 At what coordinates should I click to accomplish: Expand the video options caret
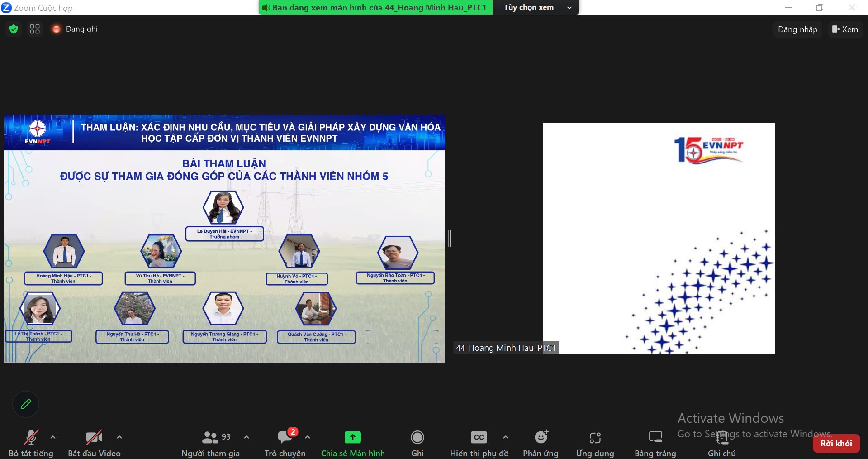click(x=119, y=437)
